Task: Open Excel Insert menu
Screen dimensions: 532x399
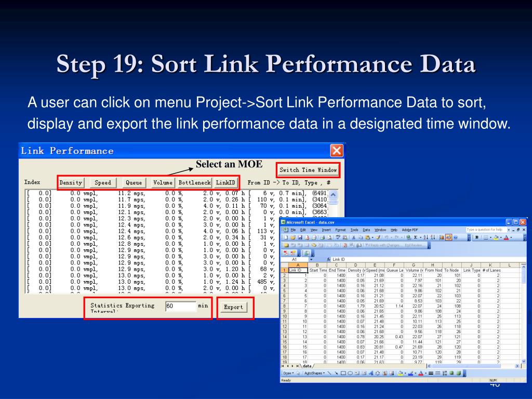Action: [x=326, y=230]
